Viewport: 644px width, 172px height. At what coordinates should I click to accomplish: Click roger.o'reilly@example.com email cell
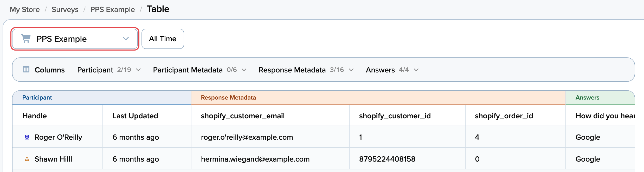point(270,137)
